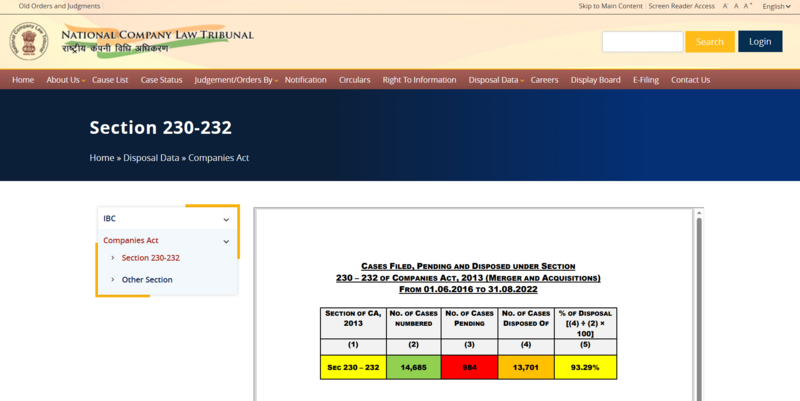Open Old Orders and Judgments link
The image size is (800, 401).
[59, 6]
